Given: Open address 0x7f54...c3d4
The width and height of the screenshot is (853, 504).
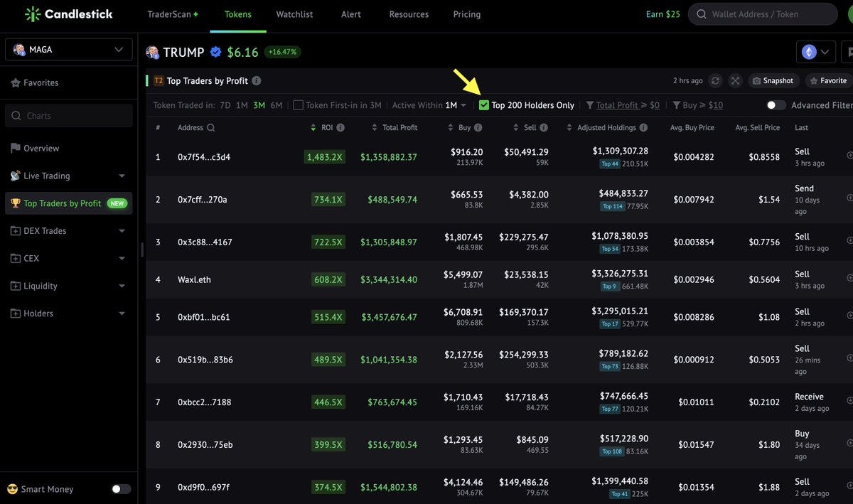Looking at the screenshot, I should [x=204, y=157].
